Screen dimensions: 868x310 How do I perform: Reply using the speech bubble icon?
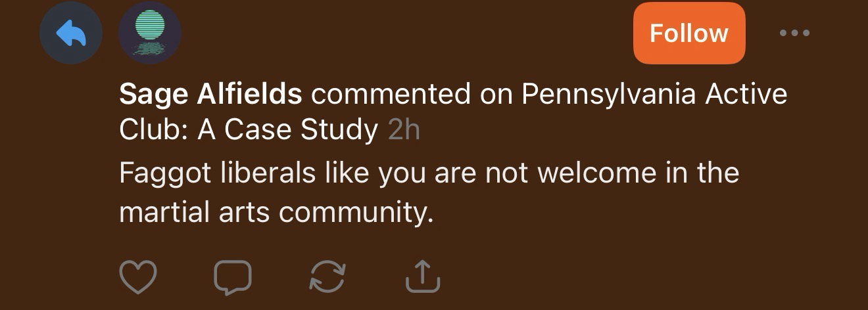(x=233, y=277)
